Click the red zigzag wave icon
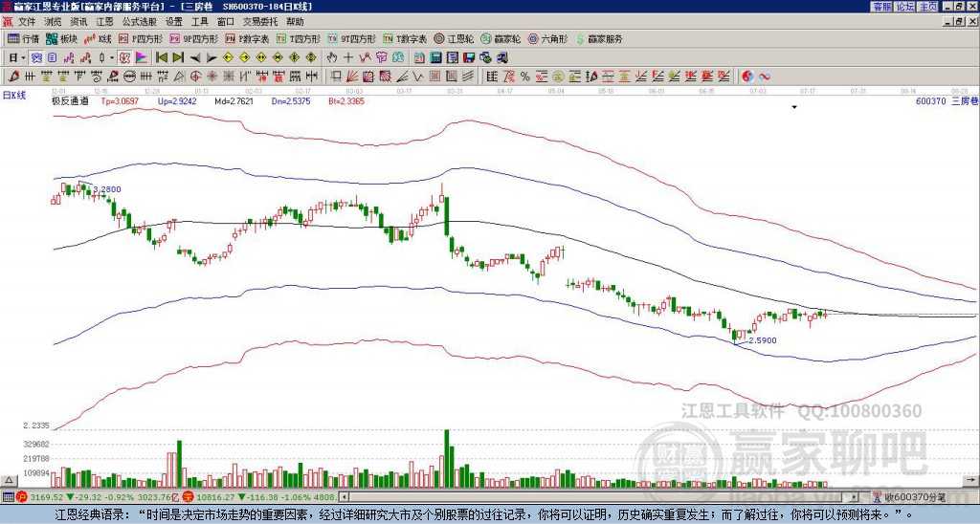980x524 pixels. pos(365,58)
